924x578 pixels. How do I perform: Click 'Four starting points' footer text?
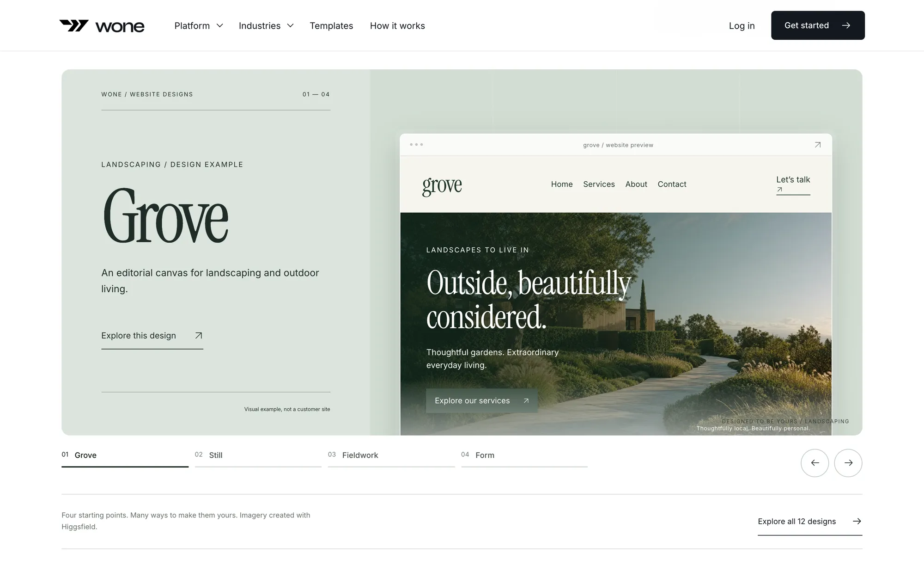click(x=186, y=521)
